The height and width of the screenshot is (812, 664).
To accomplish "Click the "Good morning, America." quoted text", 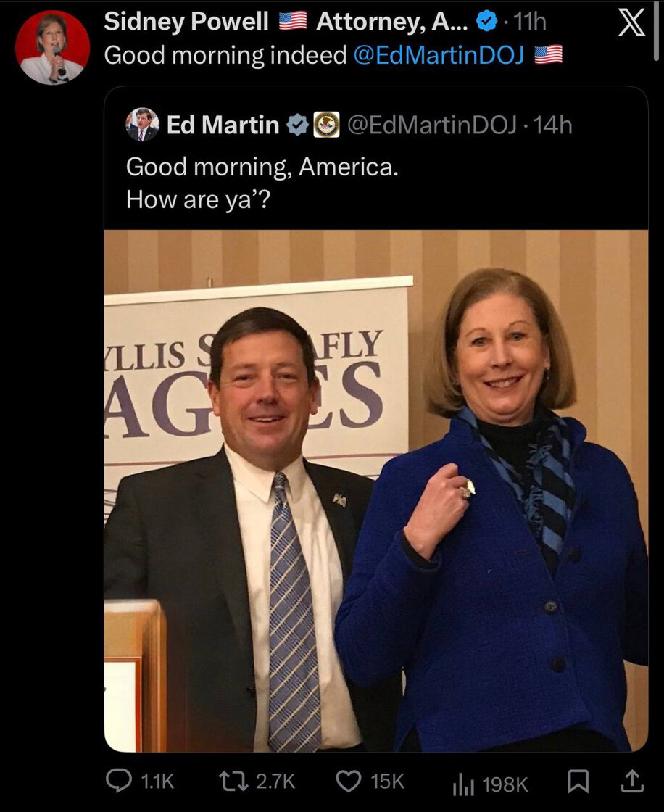I will (x=262, y=167).
